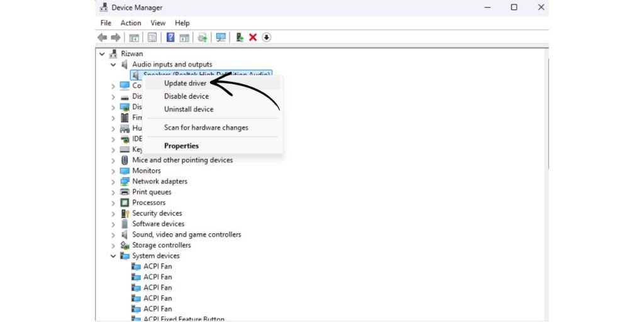Expand the IDE controllers branch chevron

(x=113, y=139)
